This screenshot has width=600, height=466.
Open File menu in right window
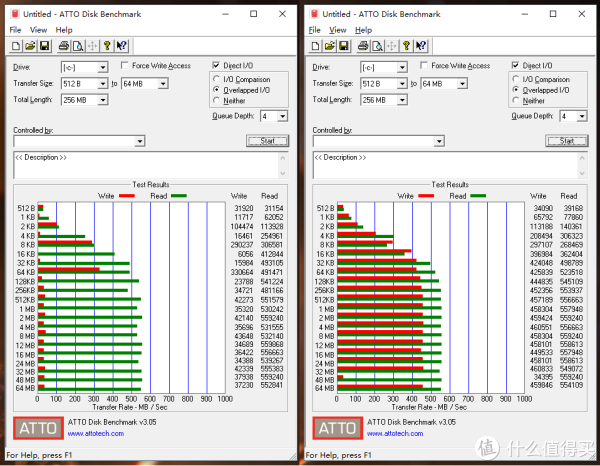point(315,30)
